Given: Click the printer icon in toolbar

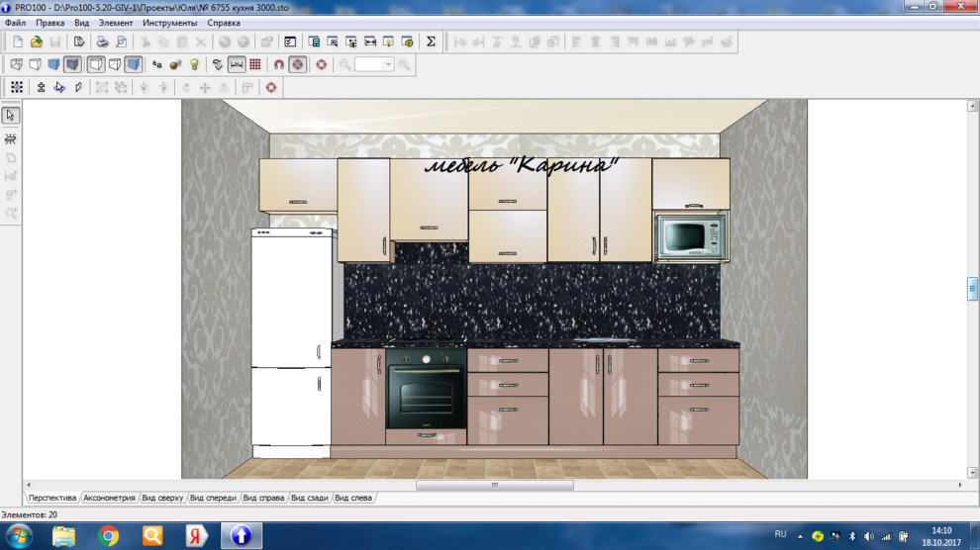Looking at the screenshot, I should (102, 42).
